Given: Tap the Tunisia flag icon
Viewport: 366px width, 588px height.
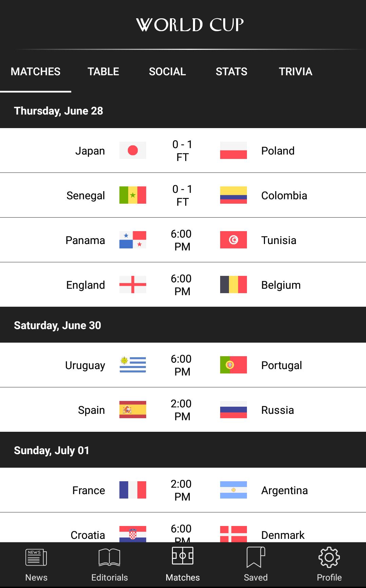Looking at the screenshot, I should pyautogui.click(x=233, y=240).
